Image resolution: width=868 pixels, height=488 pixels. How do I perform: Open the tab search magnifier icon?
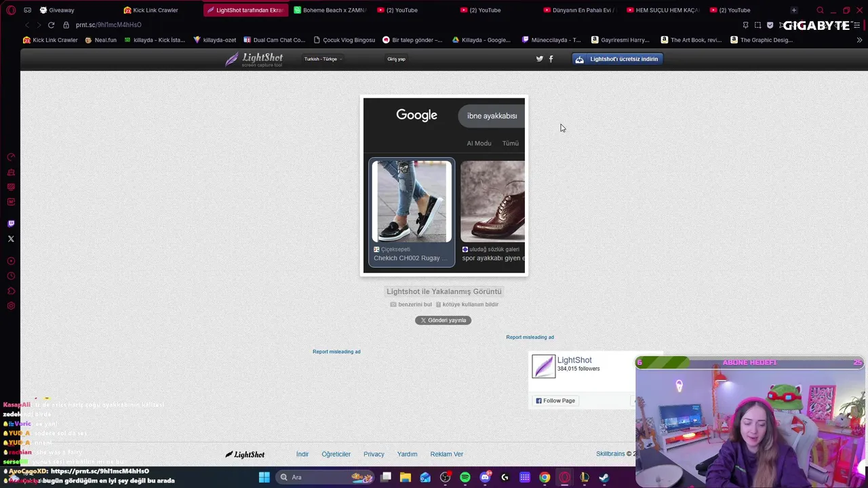coord(820,10)
